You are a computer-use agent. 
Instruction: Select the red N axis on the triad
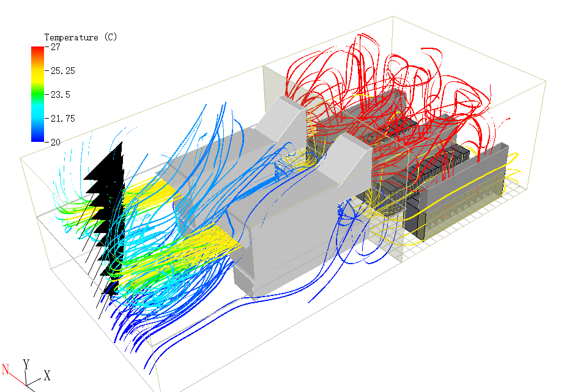[x=6, y=369]
